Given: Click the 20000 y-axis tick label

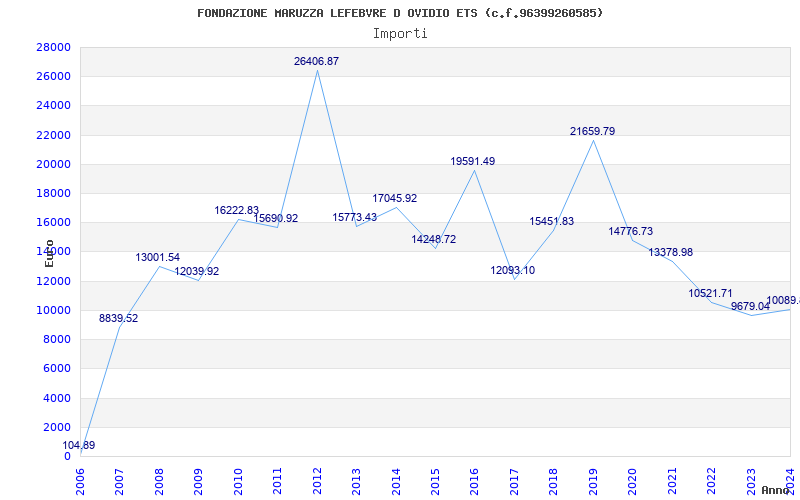Looking at the screenshot, I should click(x=53, y=164).
